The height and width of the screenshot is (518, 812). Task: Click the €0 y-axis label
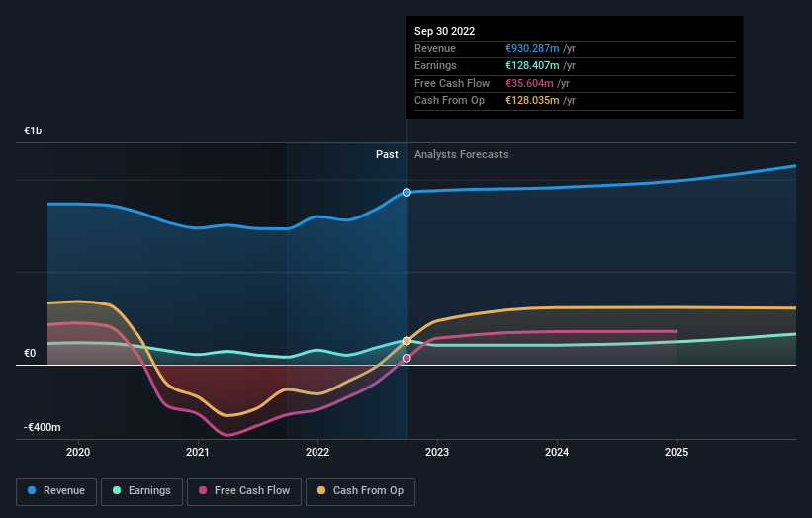(30, 354)
